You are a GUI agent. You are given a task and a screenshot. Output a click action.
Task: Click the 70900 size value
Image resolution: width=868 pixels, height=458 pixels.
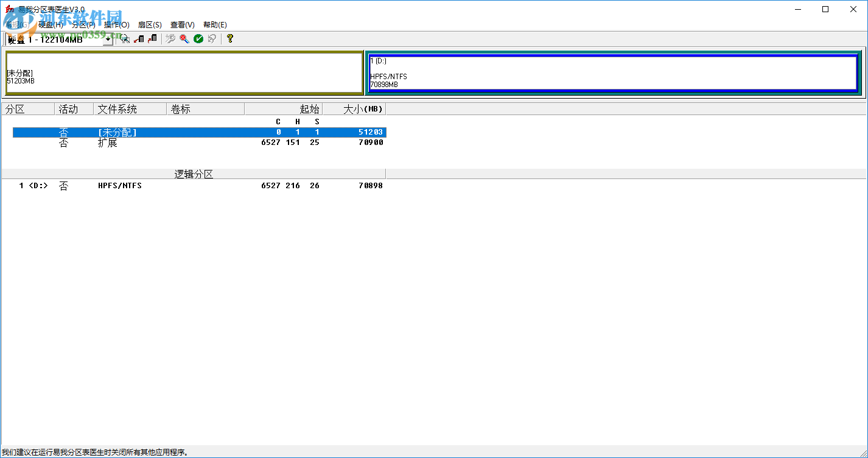click(x=371, y=143)
